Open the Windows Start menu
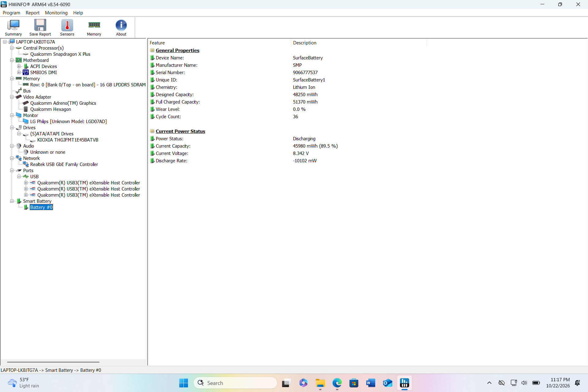This screenshot has height=392, width=588. click(x=183, y=383)
